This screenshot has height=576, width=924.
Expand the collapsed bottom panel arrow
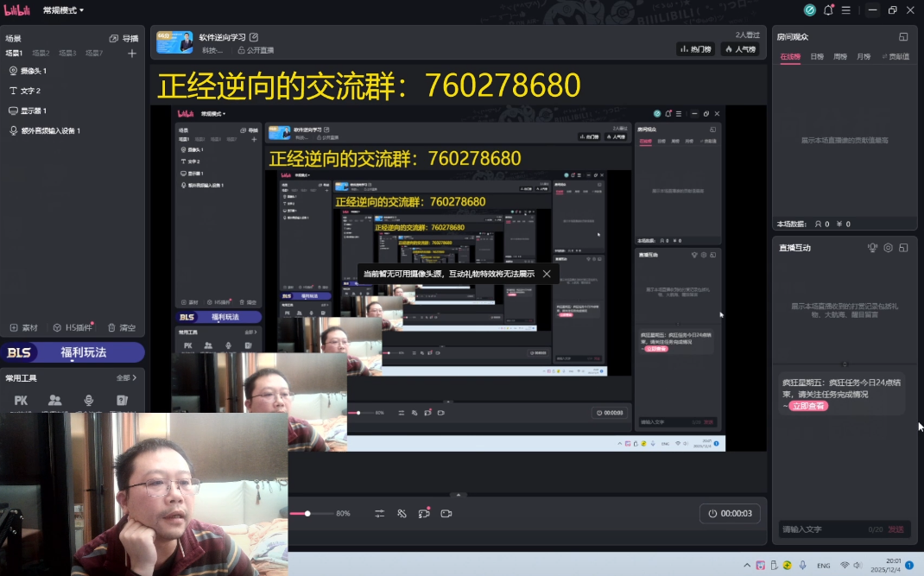(459, 495)
